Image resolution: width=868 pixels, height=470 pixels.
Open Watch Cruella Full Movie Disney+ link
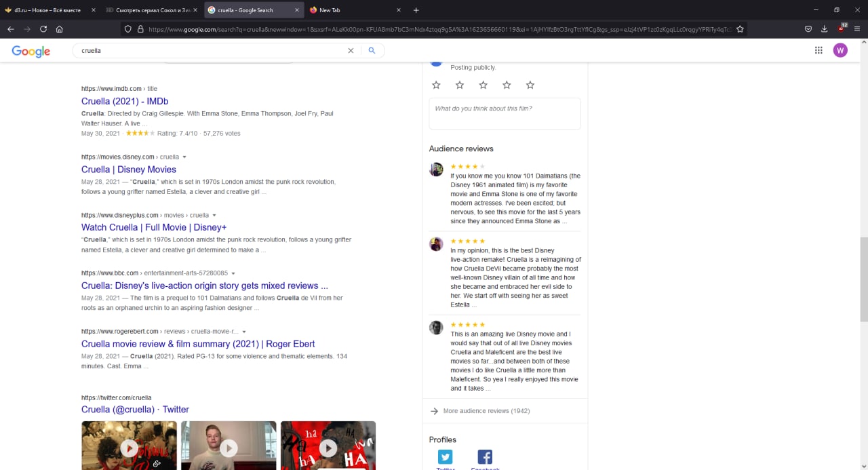pos(154,227)
